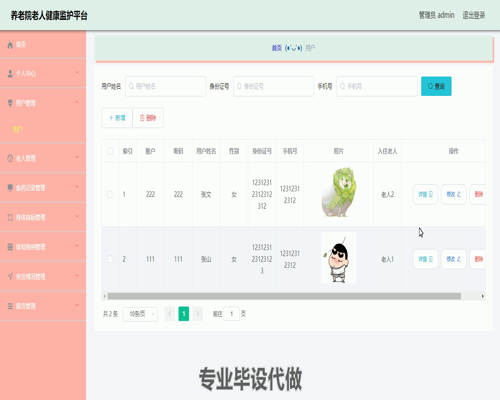The image size is (500, 400).
Task: Click the 照片 column header
Action: point(338,151)
